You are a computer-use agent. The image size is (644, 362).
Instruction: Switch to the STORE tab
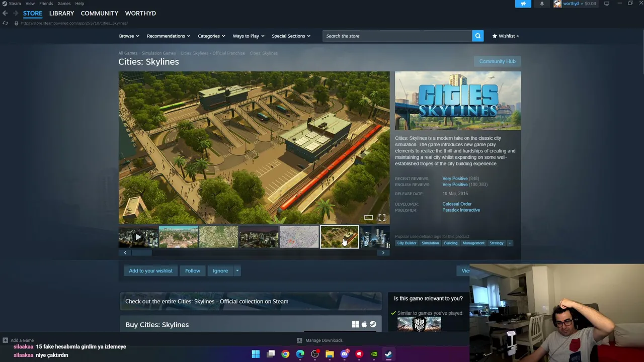tap(33, 13)
